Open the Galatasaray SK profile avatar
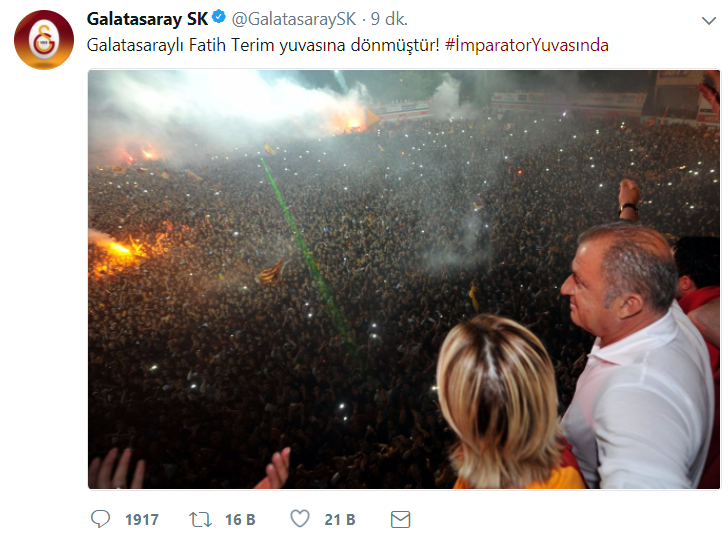Screen dimensions: 728x536 click(44, 39)
